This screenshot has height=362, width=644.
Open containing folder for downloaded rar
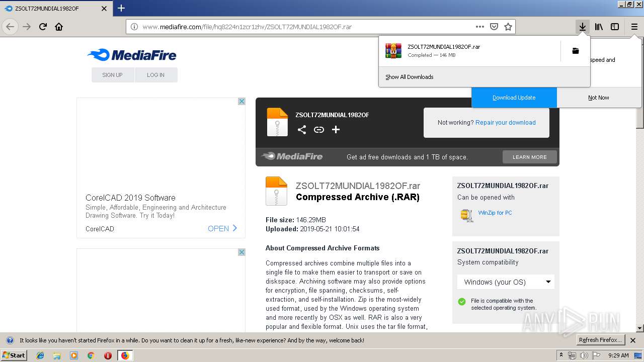[x=576, y=51]
